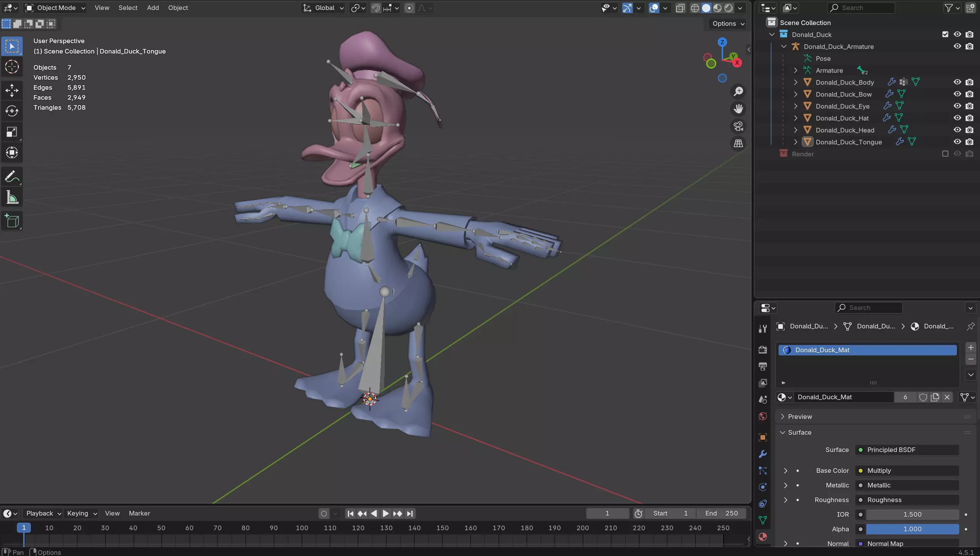Viewport: 980px width, 556px height.
Task: Enable the Render collection checkbox
Action: 945,154
